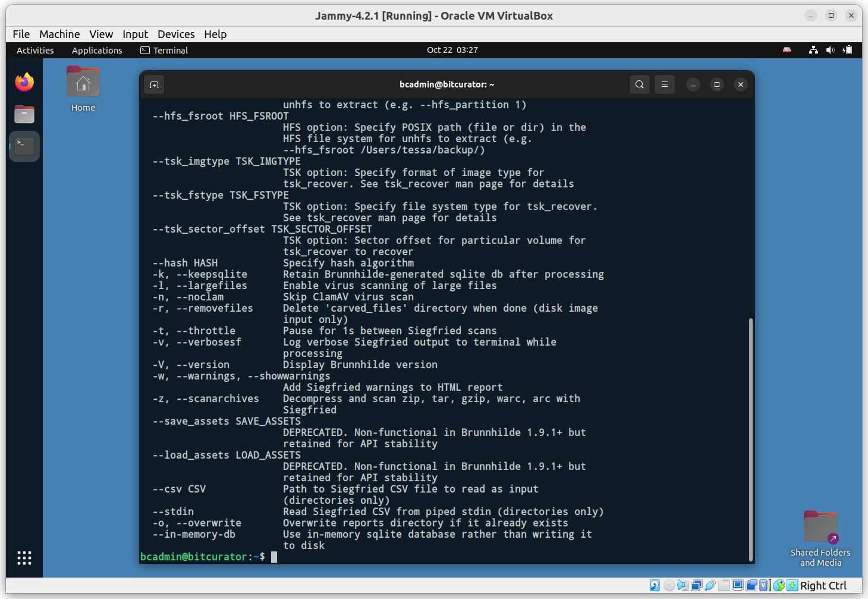
Task: Click VirtualBox hard disk activity icon
Action: point(655,585)
